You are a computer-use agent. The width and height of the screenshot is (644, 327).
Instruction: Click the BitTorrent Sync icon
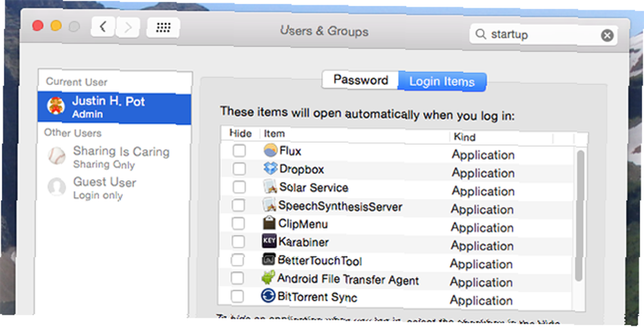(268, 296)
